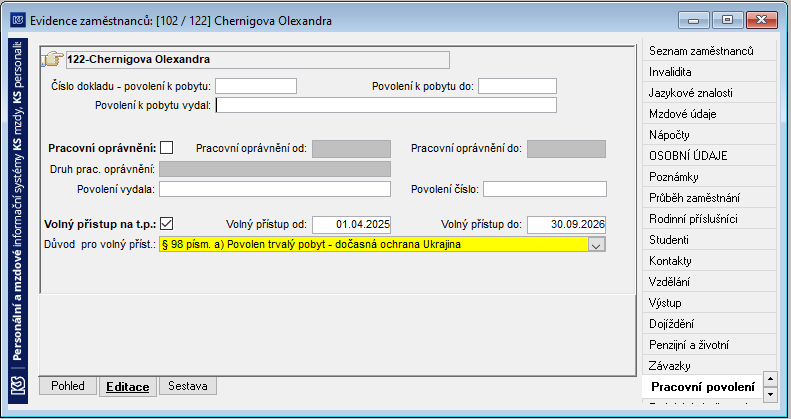791x419 pixels.
Task: Open the Nápočty section
Action: [709, 135]
